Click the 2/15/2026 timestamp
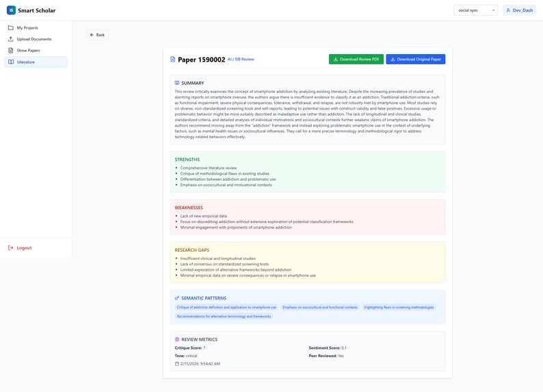 coord(200,364)
